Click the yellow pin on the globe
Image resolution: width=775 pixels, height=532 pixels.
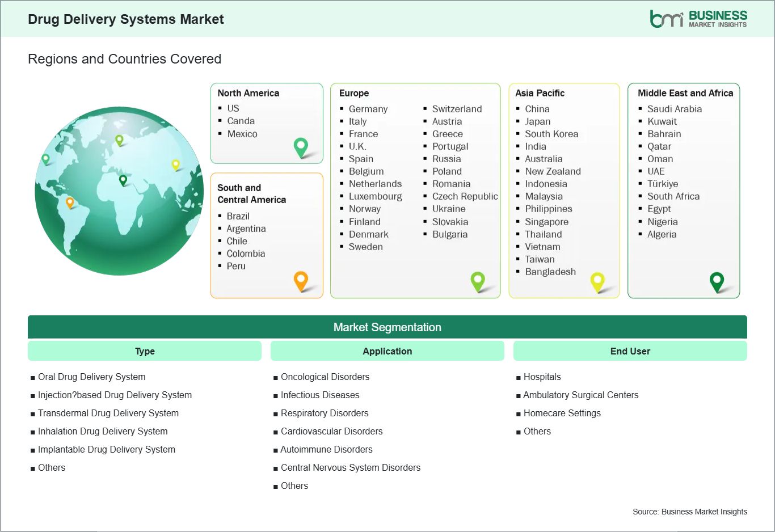tap(176, 164)
